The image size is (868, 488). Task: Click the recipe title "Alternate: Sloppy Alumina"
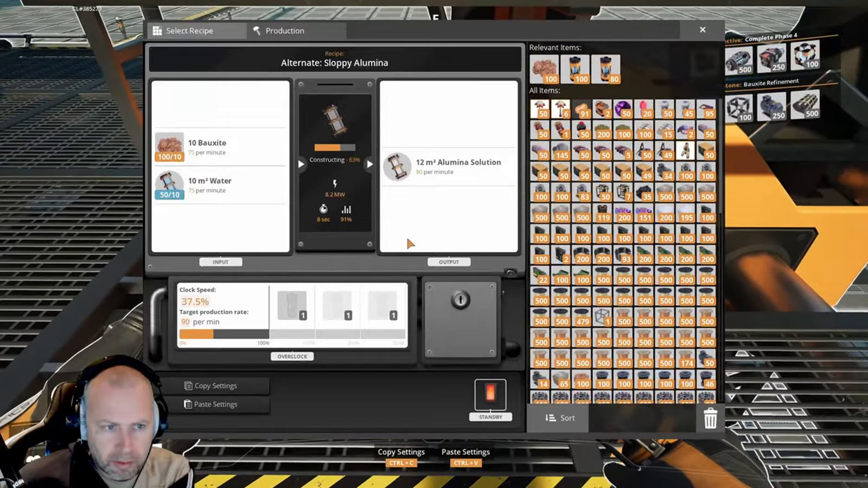point(334,63)
